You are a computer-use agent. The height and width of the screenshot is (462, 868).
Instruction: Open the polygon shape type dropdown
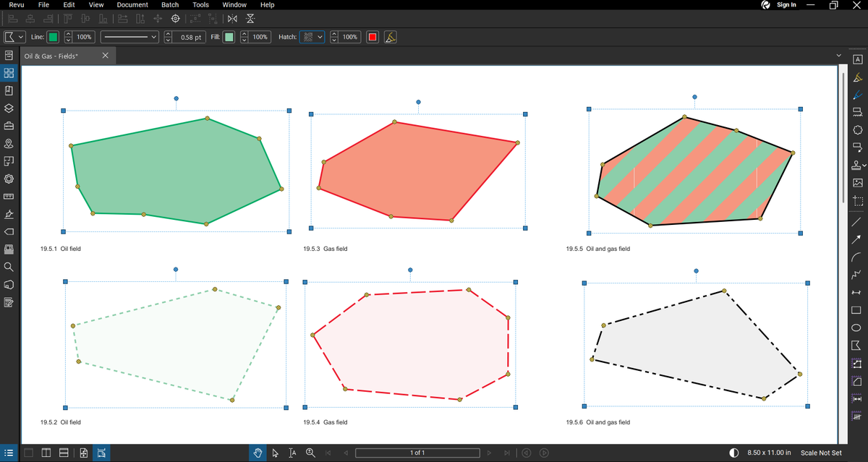coord(14,37)
